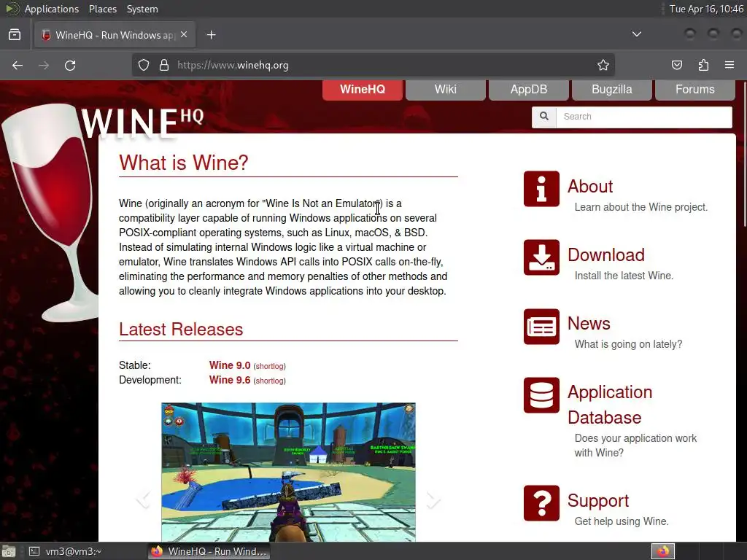Switch to the Wiki tab

tap(446, 90)
